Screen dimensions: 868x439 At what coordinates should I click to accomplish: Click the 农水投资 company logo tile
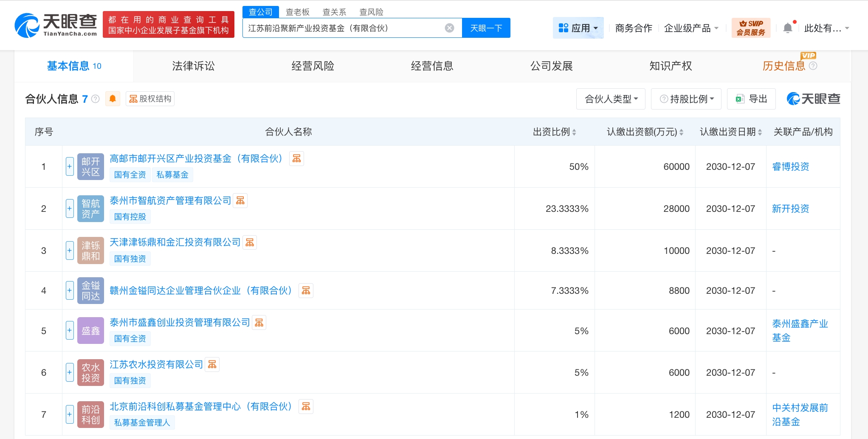(x=90, y=372)
